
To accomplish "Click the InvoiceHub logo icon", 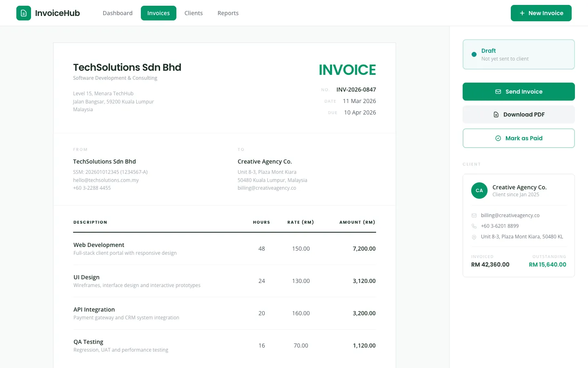I will pyautogui.click(x=24, y=13).
